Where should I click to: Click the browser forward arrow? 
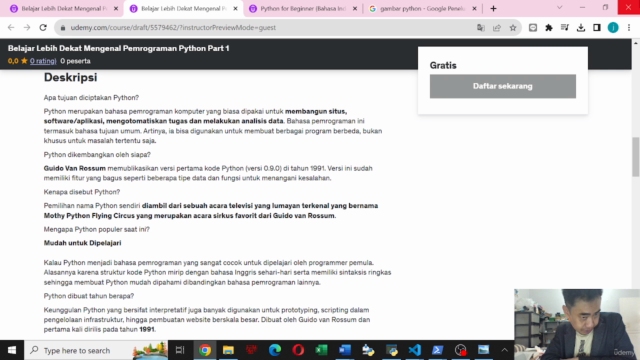27,27
